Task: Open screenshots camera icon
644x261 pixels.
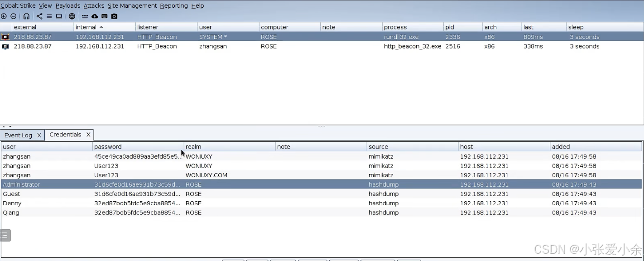Action: [x=114, y=16]
